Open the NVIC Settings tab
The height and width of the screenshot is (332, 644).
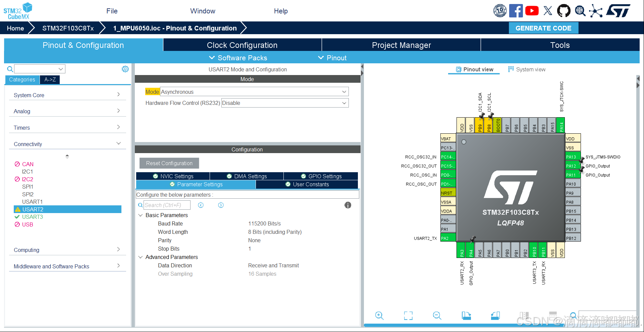coord(173,176)
